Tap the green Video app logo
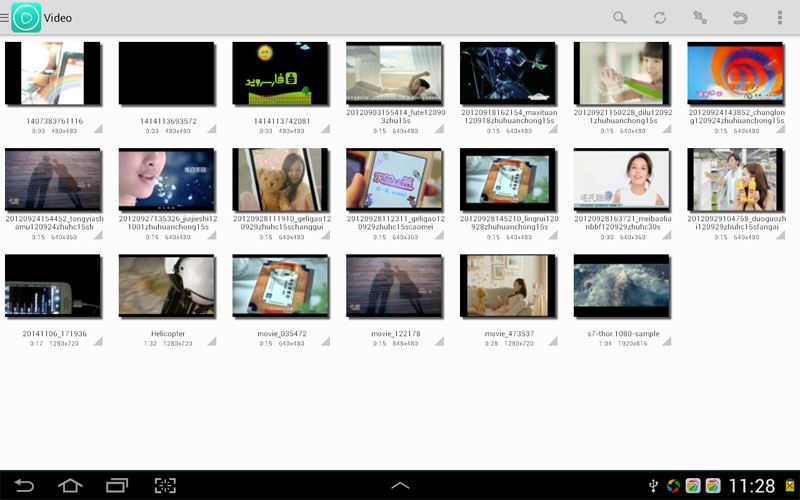800x500 pixels. 26,18
